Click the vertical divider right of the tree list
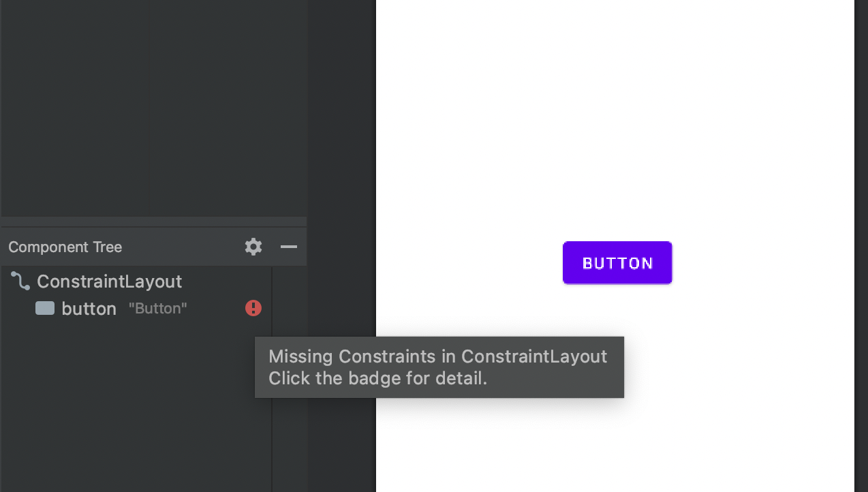This screenshot has height=492, width=868. pyautogui.click(x=272, y=422)
